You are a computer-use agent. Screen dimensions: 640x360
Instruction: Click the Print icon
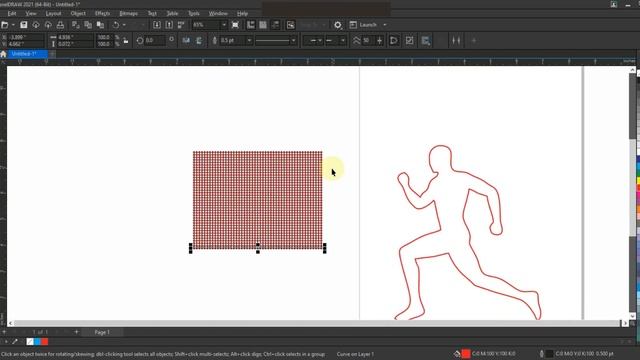(60, 25)
